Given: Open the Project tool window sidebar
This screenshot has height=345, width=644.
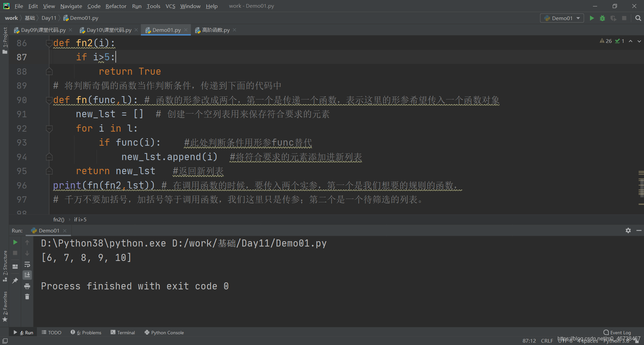Looking at the screenshot, I should pos(5,40).
